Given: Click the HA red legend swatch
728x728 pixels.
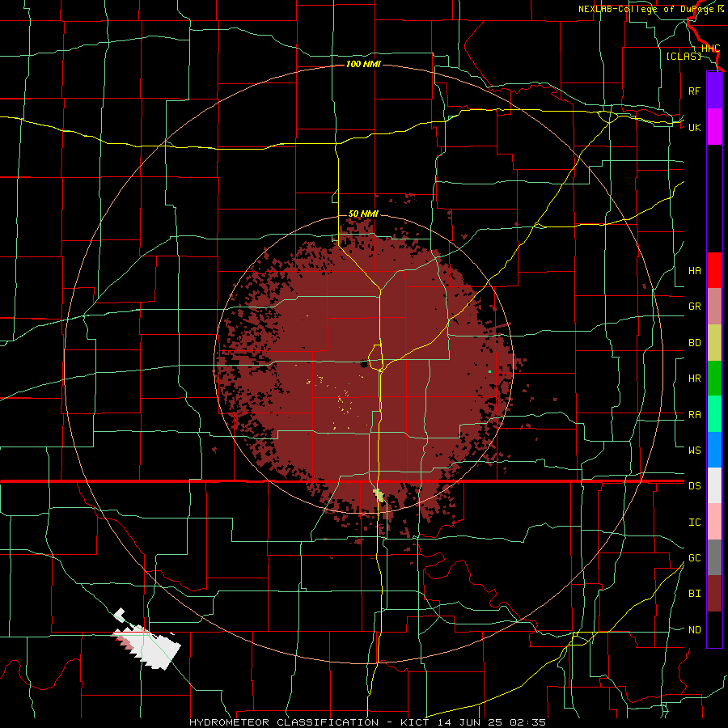Looking at the screenshot, I should point(714,270).
